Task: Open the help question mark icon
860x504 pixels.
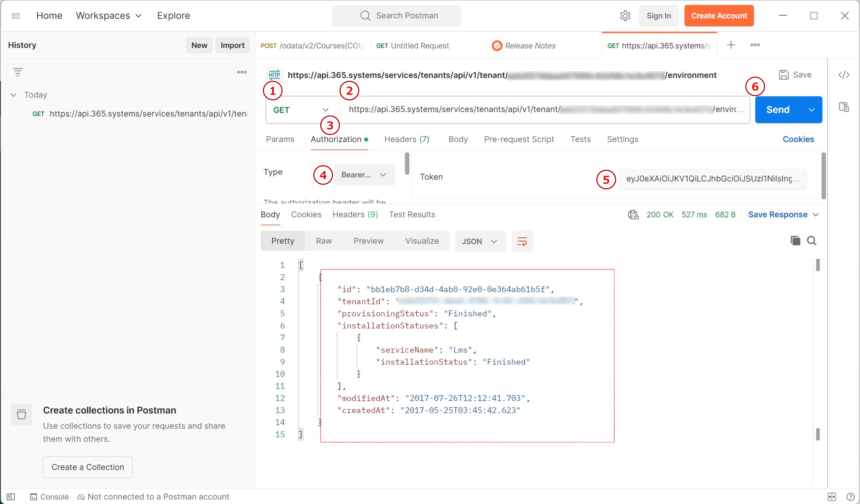Action: coord(850,497)
